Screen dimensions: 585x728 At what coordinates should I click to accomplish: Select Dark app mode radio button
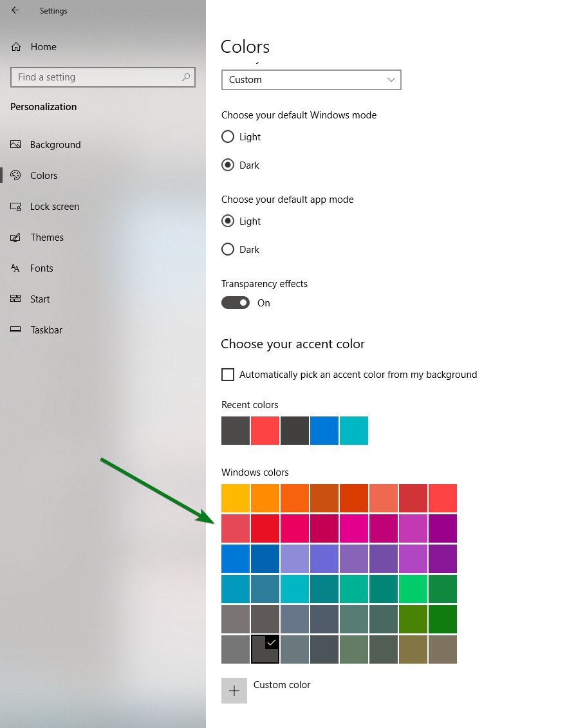coord(228,249)
